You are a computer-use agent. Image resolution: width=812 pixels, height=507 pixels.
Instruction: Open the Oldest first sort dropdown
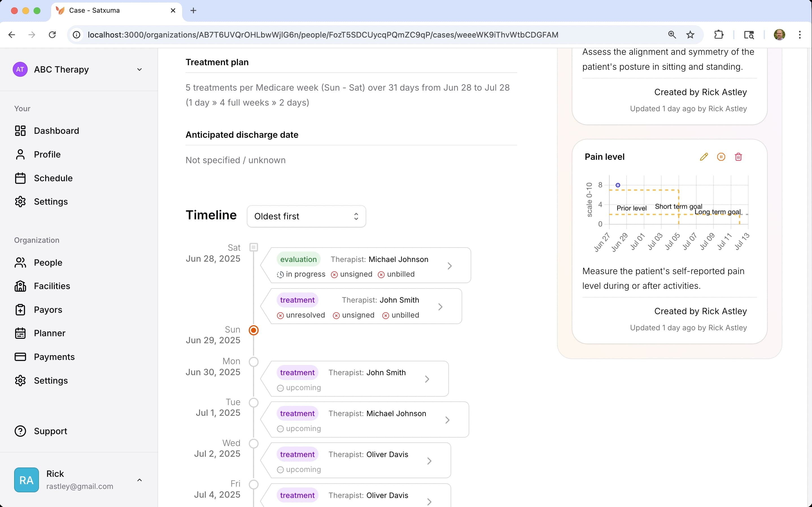click(x=306, y=216)
